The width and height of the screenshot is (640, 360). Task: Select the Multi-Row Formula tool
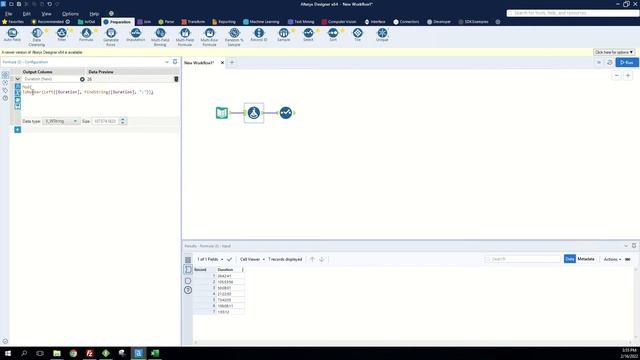[x=209, y=37]
